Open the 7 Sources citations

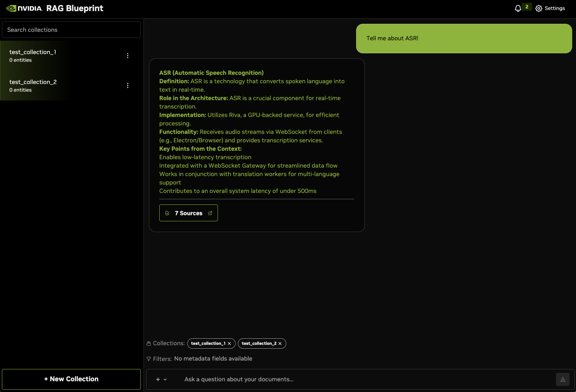point(188,213)
